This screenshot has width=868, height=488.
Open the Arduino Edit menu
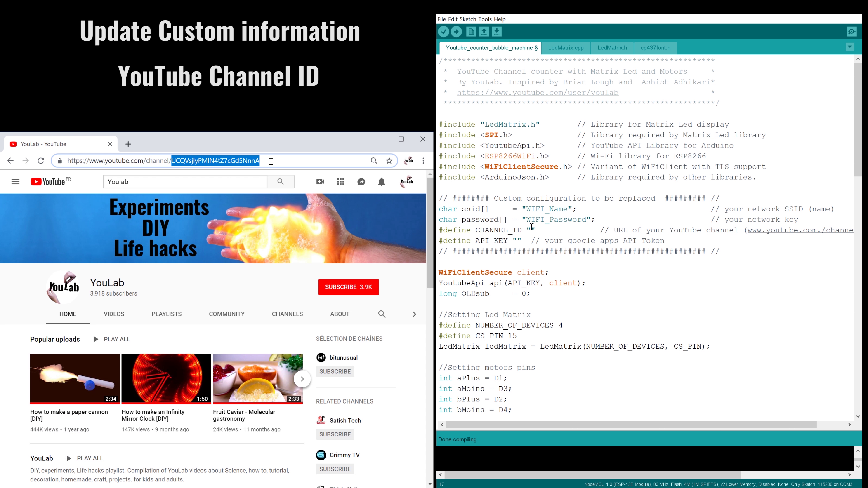tap(453, 19)
